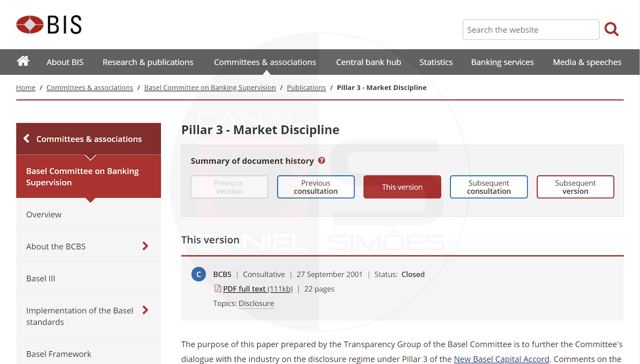
Task: Click the red search magnifier icon
Action: pos(611,29)
